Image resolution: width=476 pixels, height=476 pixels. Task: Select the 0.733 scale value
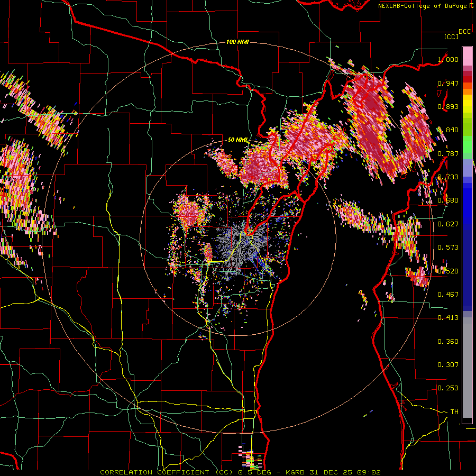click(448, 177)
